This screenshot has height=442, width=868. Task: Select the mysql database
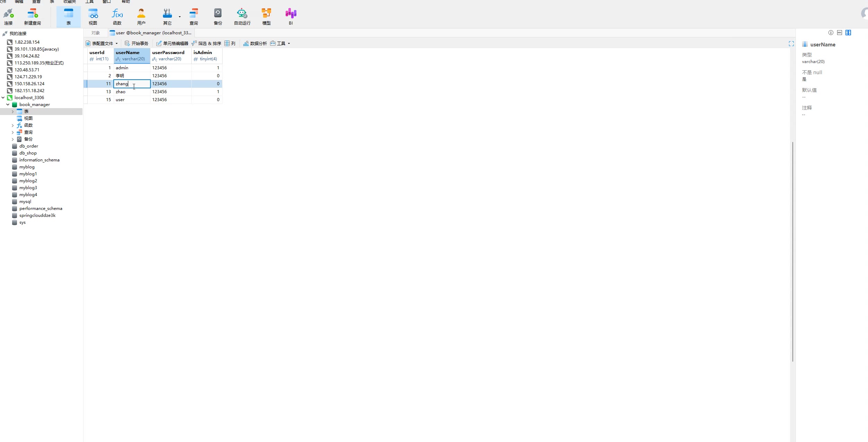(25, 202)
